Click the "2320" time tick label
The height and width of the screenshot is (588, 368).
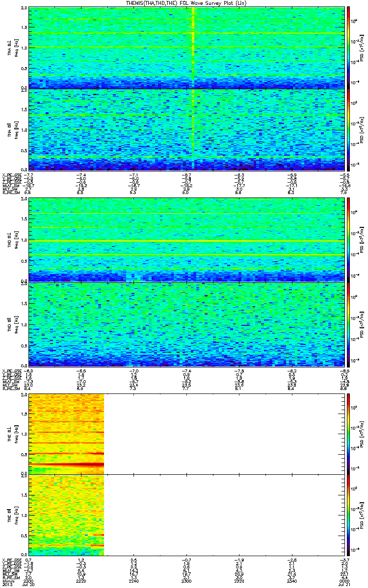[x=238, y=581]
